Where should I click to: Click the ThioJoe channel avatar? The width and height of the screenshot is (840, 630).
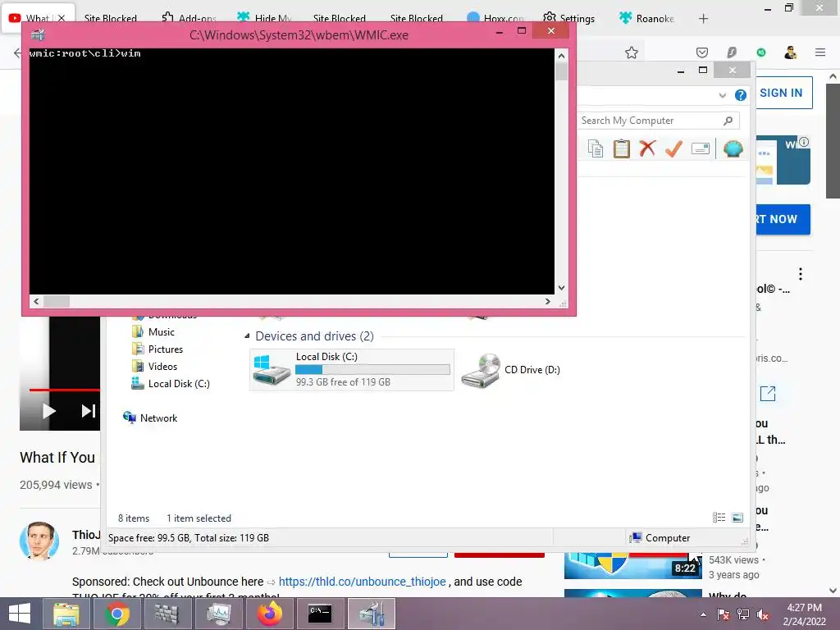coord(39,541)
